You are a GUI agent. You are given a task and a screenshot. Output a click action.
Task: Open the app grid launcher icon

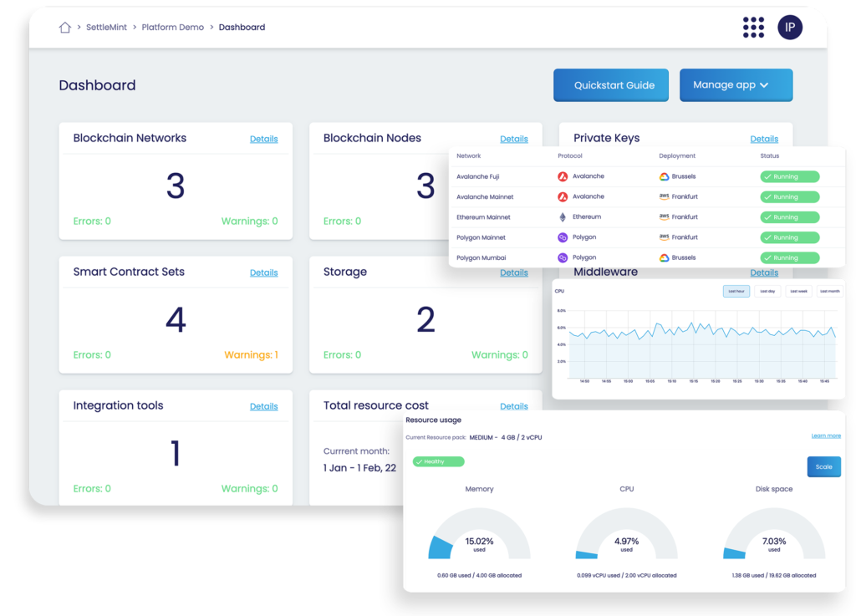[x=753, y=28]
